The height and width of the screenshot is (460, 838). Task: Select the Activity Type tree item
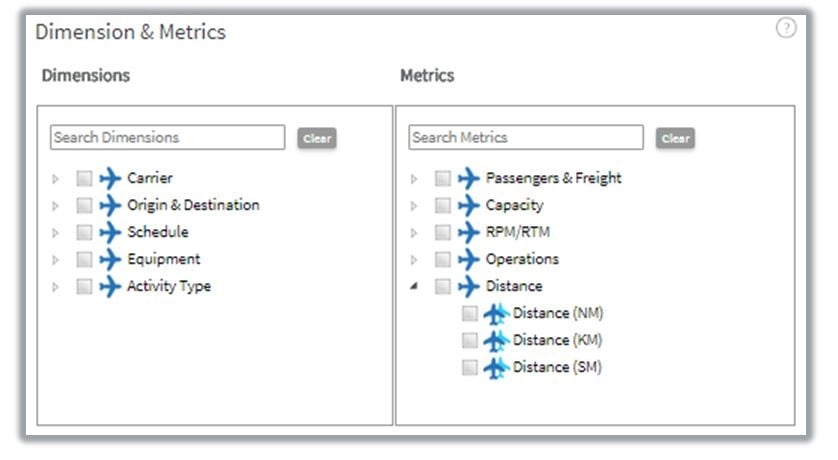coord(168,287)
